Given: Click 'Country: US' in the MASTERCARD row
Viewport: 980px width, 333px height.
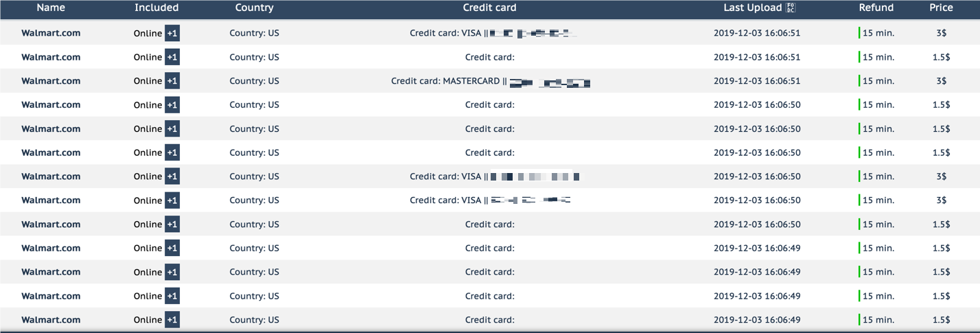Looking at the screenshot, I should pyautogui.click(x=254, y=81).
